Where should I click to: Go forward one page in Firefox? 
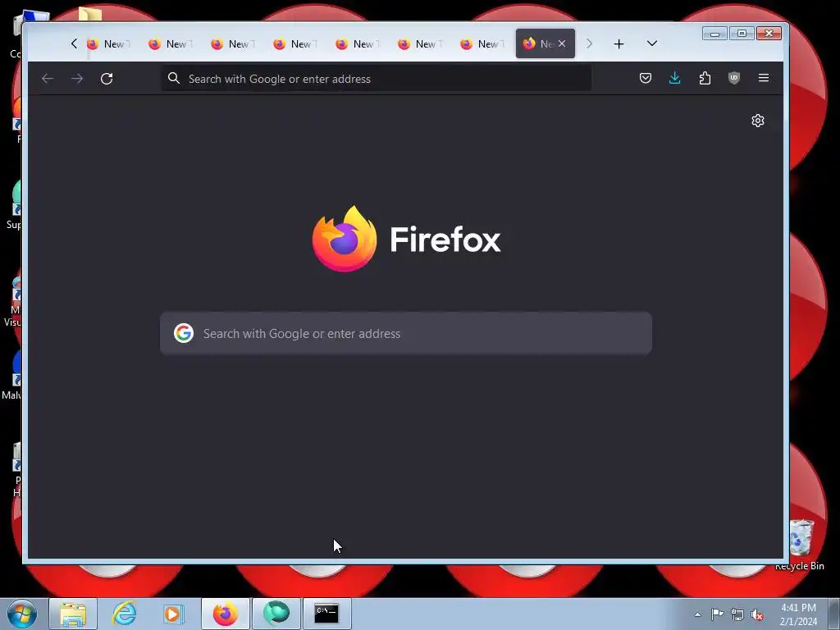[77, 79]
